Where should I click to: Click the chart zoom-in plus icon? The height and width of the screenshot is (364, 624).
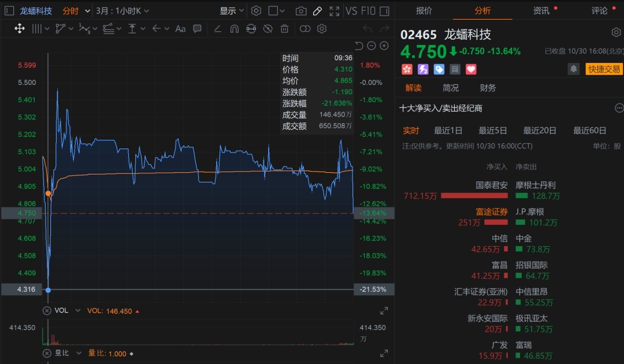384,46
